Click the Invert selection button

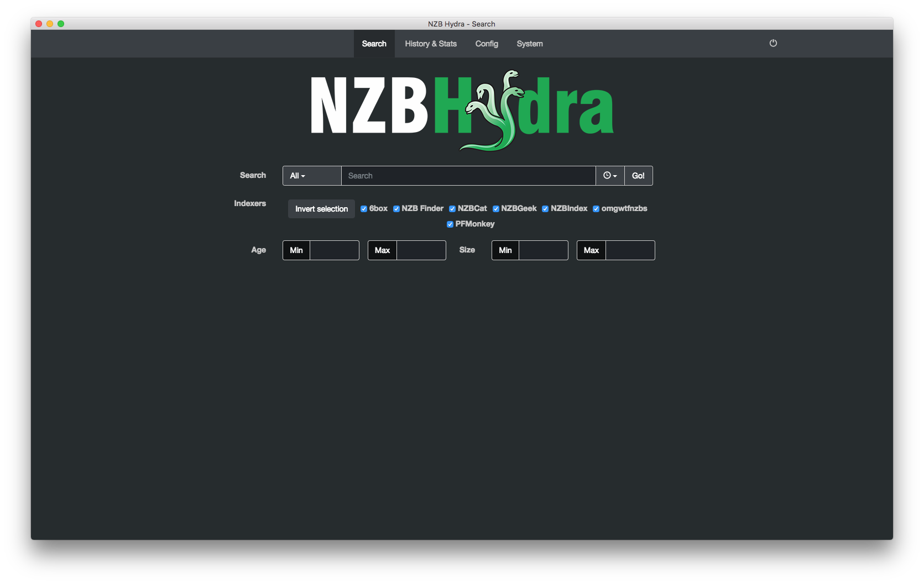click(x=321, y=209)
